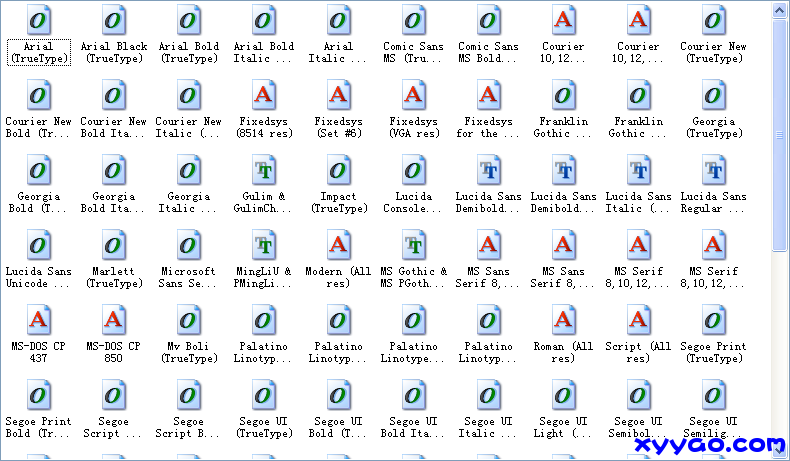Click the 'Georgia Bold (T...' label
The width and height of the screenshot is (790, 461).
[38, 203]
